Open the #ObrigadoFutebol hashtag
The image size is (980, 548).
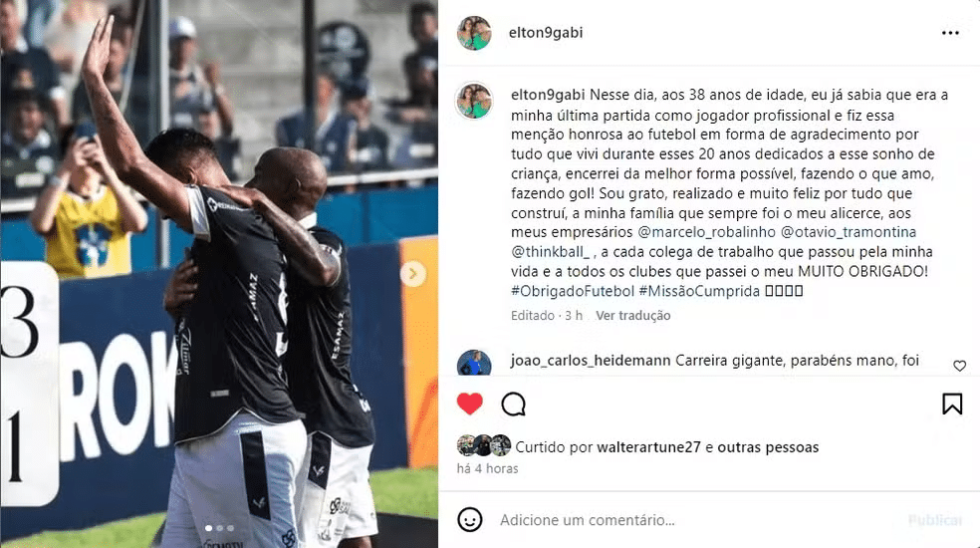(573, 291)
